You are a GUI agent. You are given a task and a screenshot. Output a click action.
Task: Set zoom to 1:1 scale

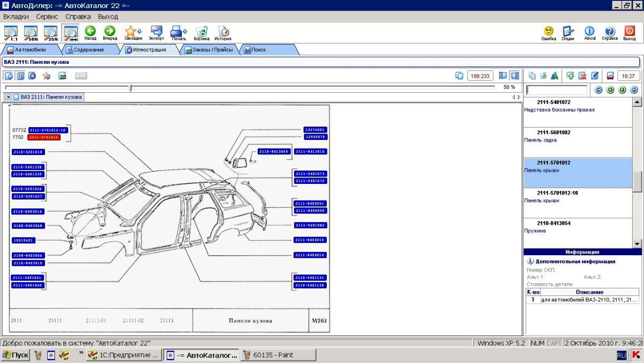[10, 33]
